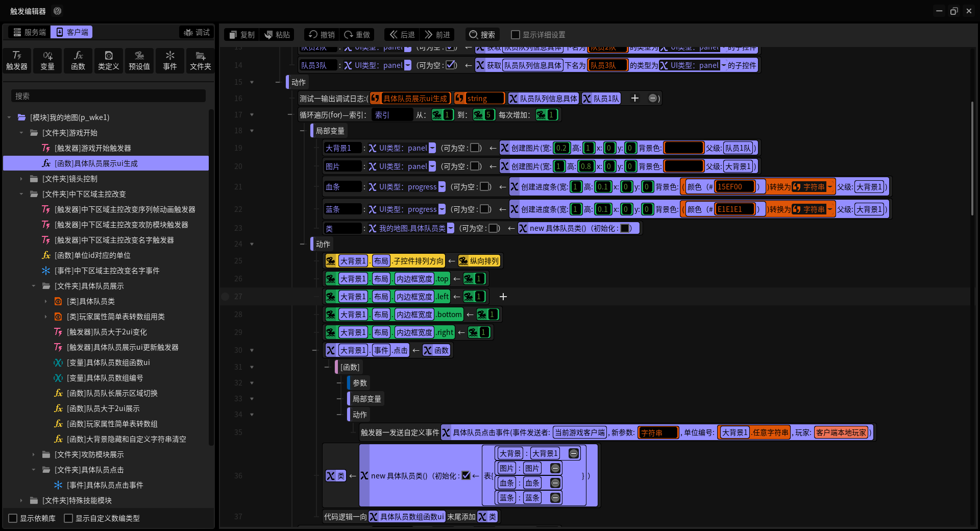The width and height of the screenshot is (980, 531).
Task: Remove 蓝条 table entry on line 36
Action: (x=555, y=498)
